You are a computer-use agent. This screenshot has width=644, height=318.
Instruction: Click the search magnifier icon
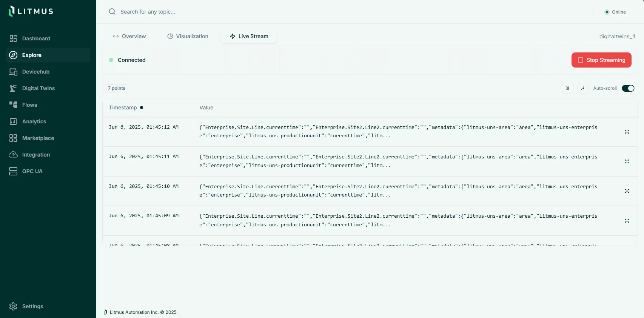[x=112, y=12]
